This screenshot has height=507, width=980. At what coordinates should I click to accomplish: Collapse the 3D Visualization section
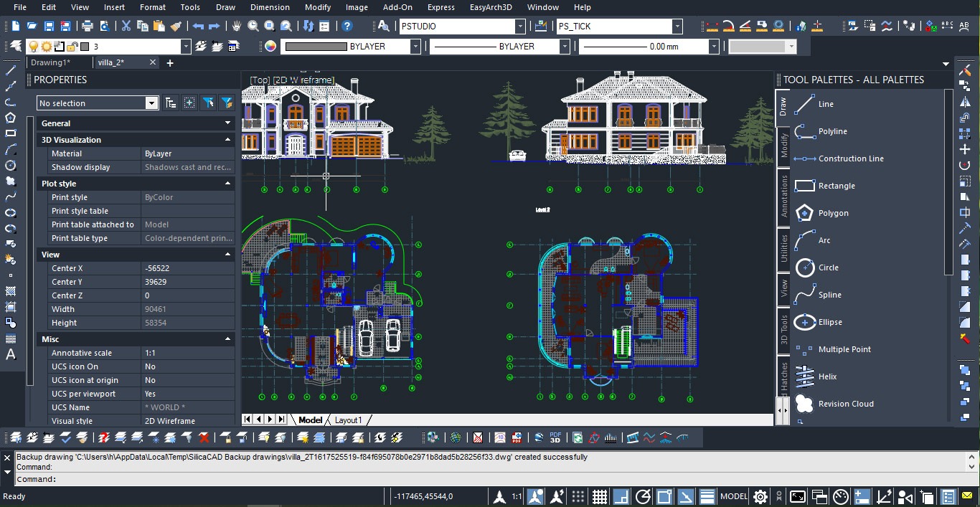[228, 140]
